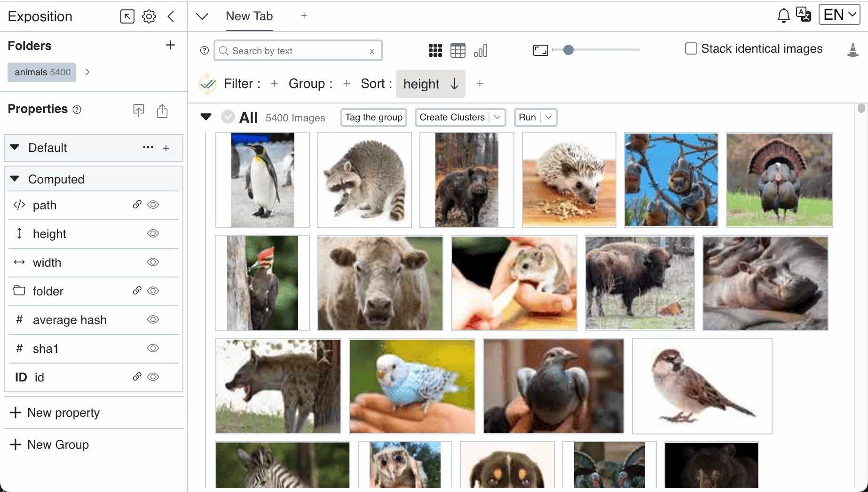The image size is (868, 492).
Task: Click the Tag the group button
Action: click(x=374, y=118)
